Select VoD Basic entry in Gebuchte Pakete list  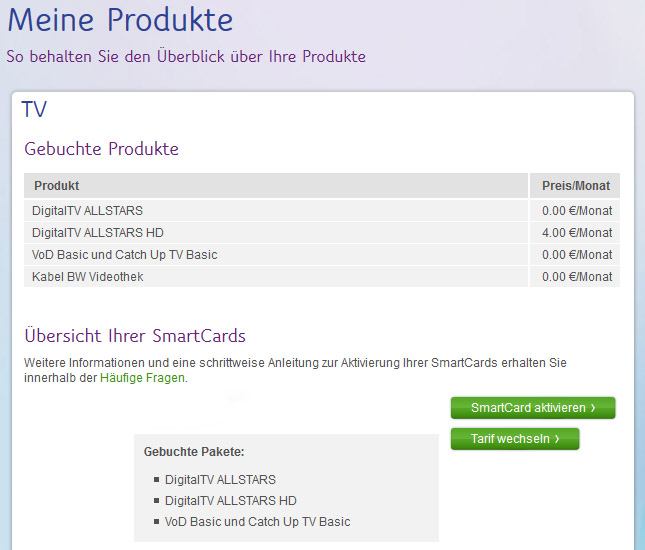[x=257, y=522]
